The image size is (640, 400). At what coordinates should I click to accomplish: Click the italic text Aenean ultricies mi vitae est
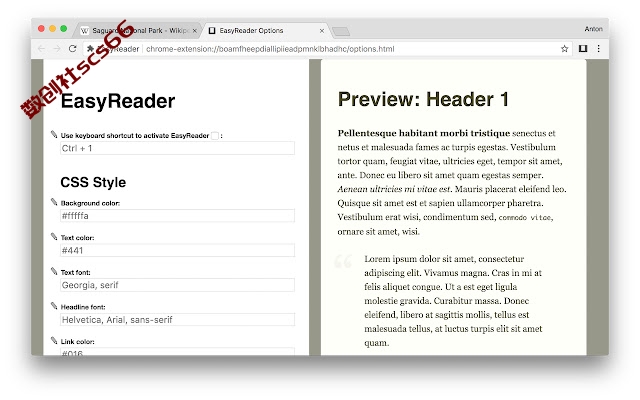click(394, 189)
